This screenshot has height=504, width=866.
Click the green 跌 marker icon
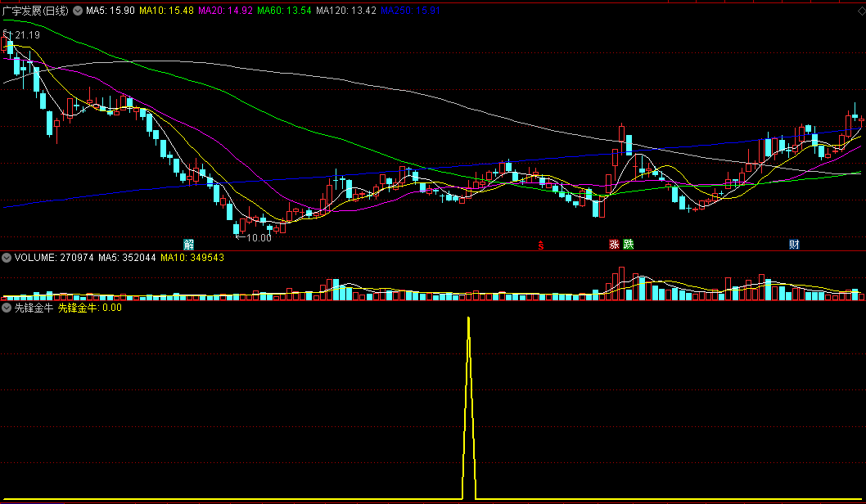point(628,245)
